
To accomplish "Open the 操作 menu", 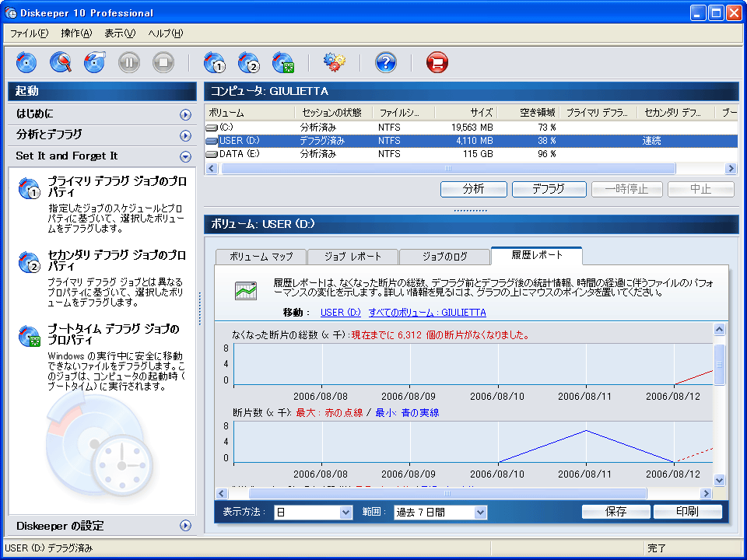I will point(76,33).
